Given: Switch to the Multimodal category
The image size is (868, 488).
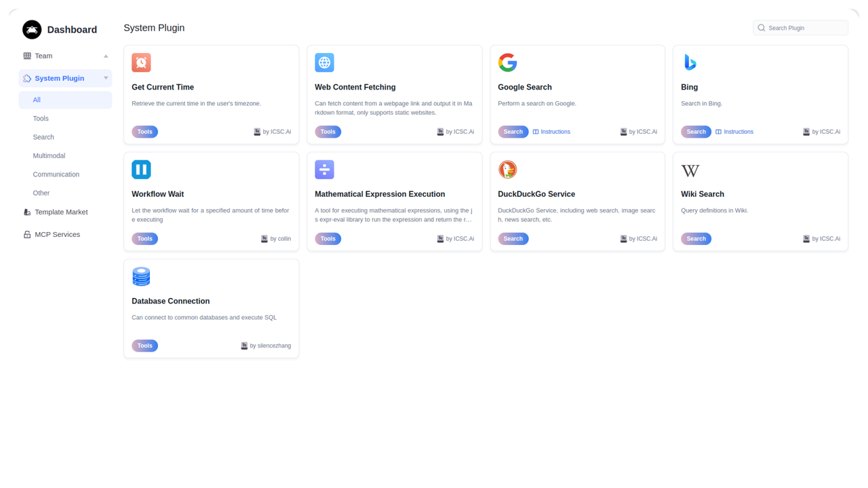Looking at the screenshot, I should 49,155.
